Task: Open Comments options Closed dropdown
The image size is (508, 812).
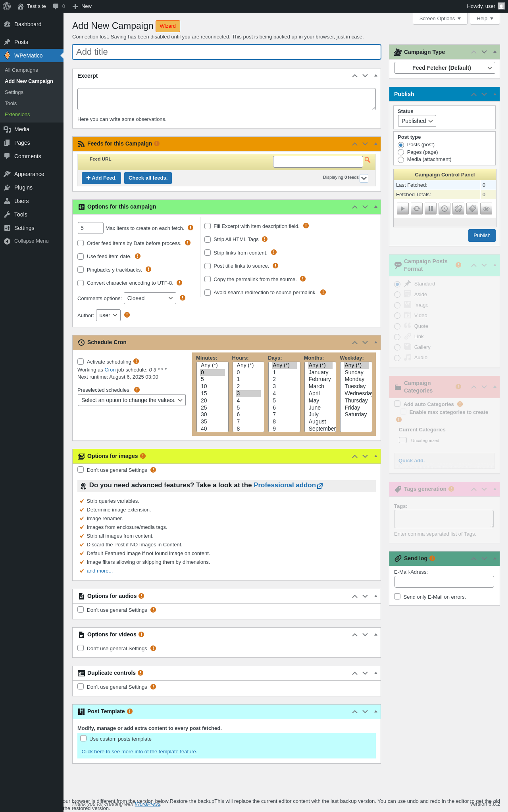Action: coord(150,298)
